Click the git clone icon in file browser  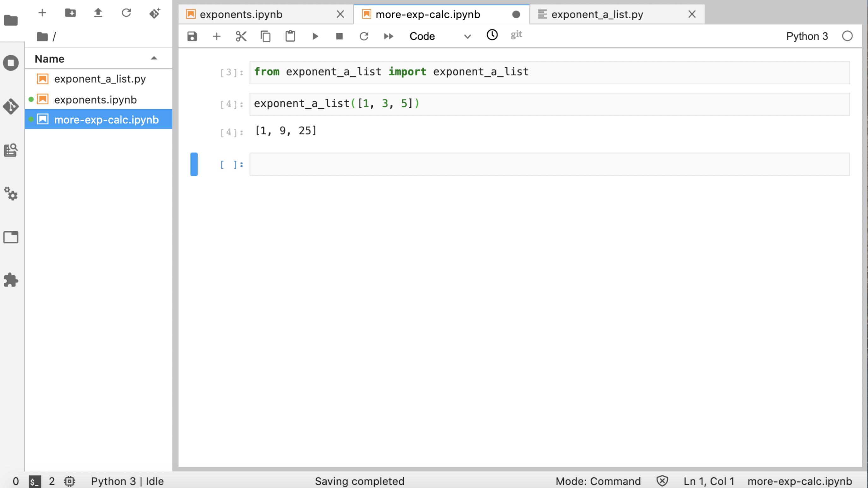tap(155, 13)
